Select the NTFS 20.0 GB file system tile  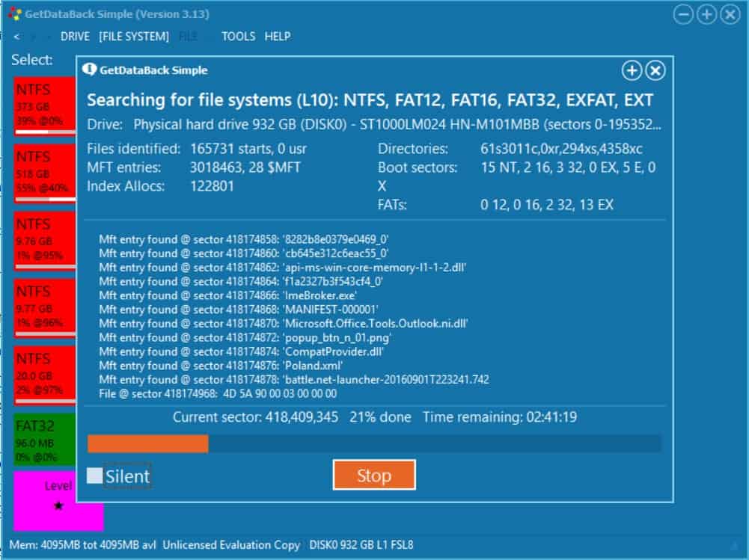[45, 376]
